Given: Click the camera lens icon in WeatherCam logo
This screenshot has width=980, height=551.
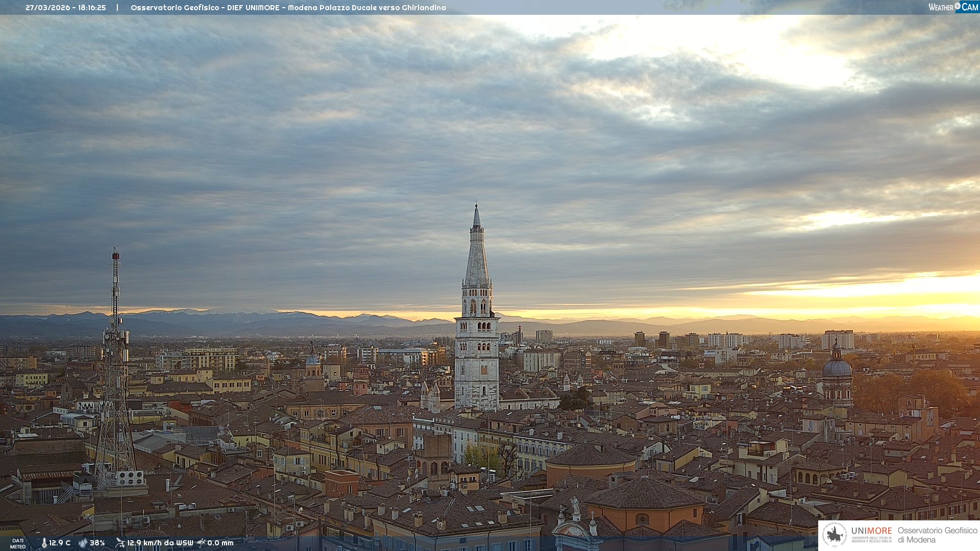Looking at the screenshot, I should 958,6.
